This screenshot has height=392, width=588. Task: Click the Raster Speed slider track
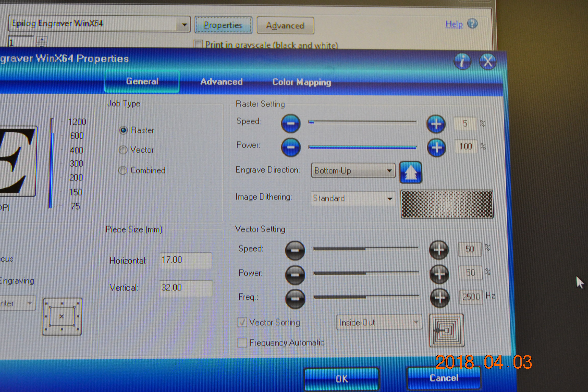(362, 122)
